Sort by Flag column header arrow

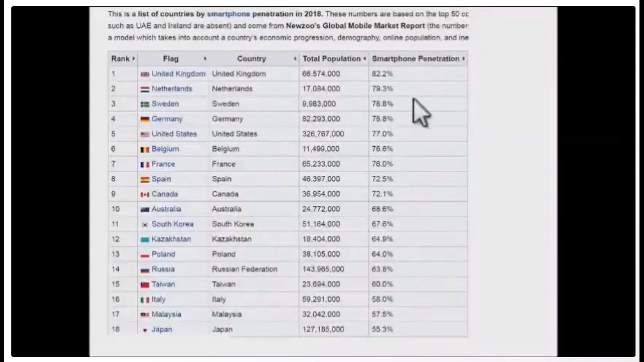pyautogui.click(x=205, y=59)
